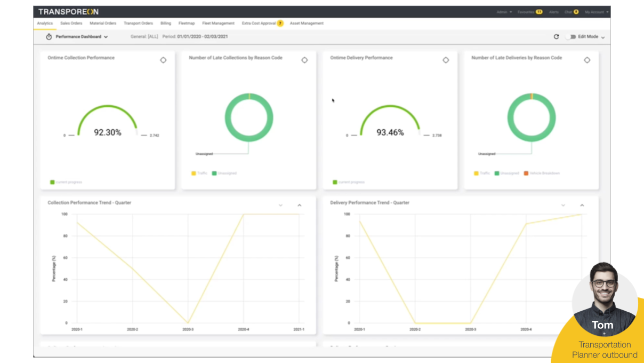Click the stopwatch icon next to Performance Dashboard
The width and height of the screenshot is (644, 363).
(x=49, y=37)
